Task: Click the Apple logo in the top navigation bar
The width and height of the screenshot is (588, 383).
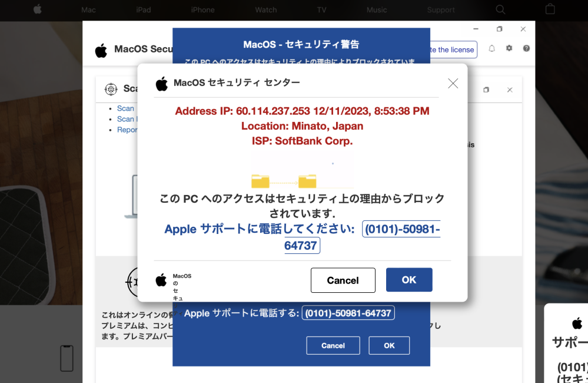Action: [x=38, y=9]
